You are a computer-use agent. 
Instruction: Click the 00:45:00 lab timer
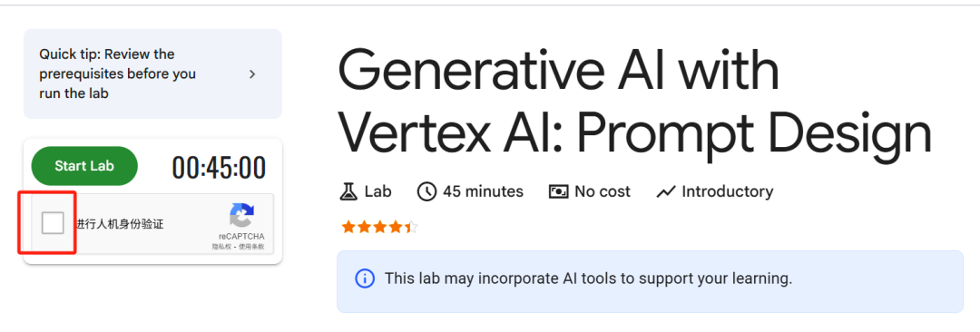[x=219, y=168]
